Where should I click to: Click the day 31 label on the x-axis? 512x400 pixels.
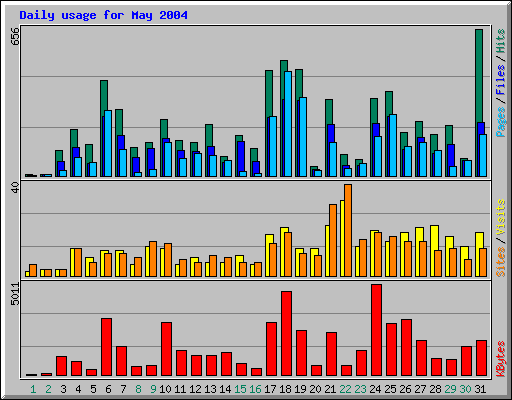pos(480,389)
